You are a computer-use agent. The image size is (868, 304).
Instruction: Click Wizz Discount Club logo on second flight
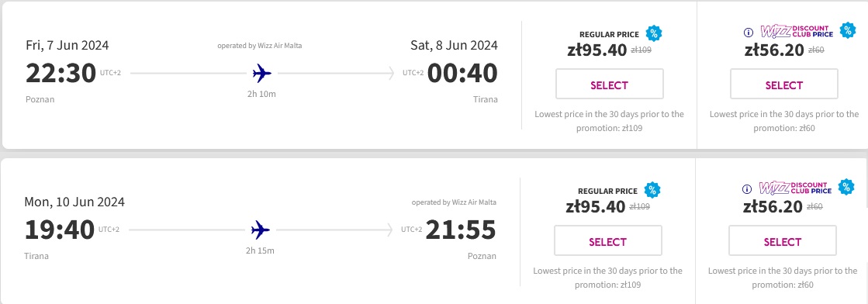point(794,188)
